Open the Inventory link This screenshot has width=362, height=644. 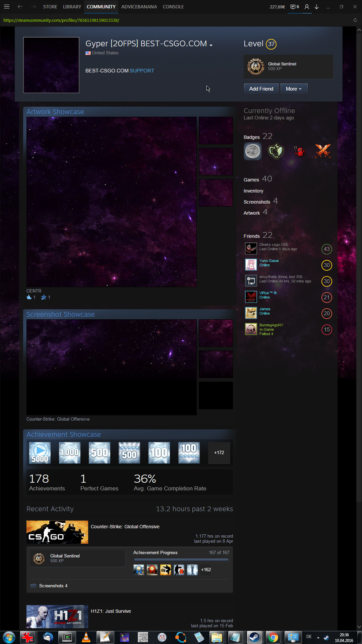(x=253, y=191)
